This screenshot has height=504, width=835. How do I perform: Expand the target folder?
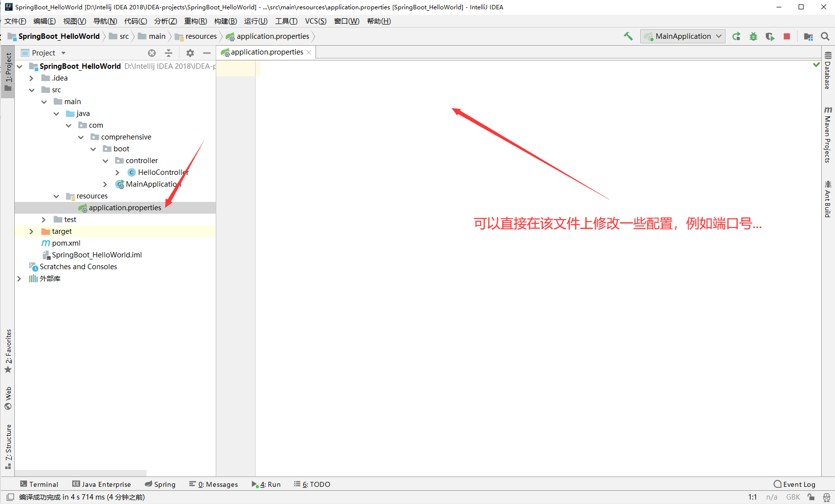click(x=31, y=231)
